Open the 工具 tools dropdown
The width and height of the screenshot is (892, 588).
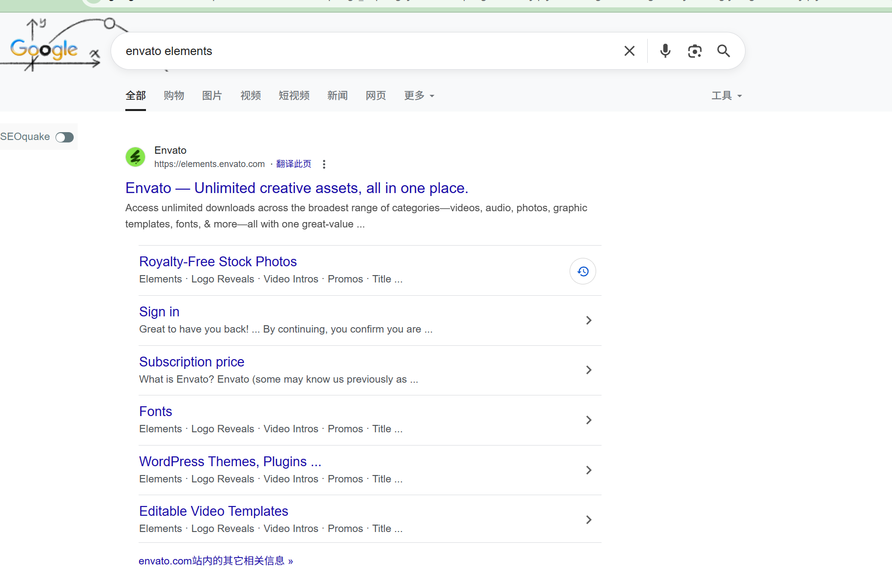727,96
